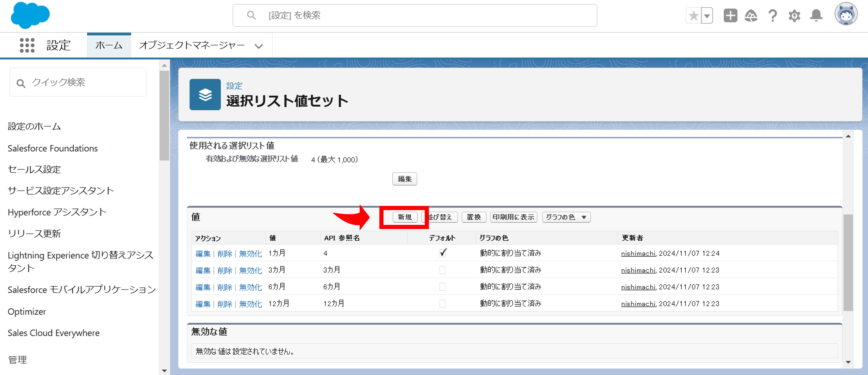Viewport: 868px width, 375px height.
Task: Check the default box for 12カ月
Action: [x=443, y=304]
